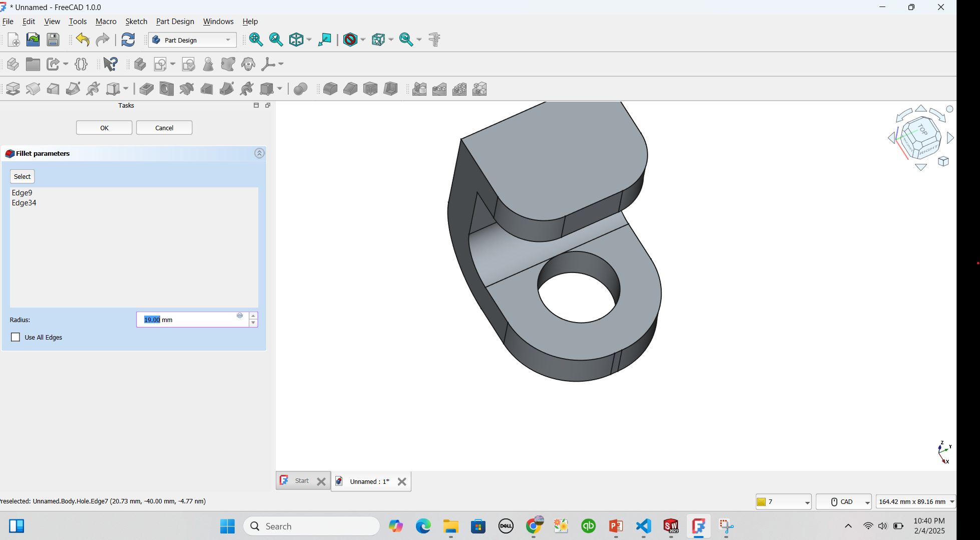The image size is (980, 540).
Task: Open the datum coordinate dropdown arrow
Action: pos(281,64)
